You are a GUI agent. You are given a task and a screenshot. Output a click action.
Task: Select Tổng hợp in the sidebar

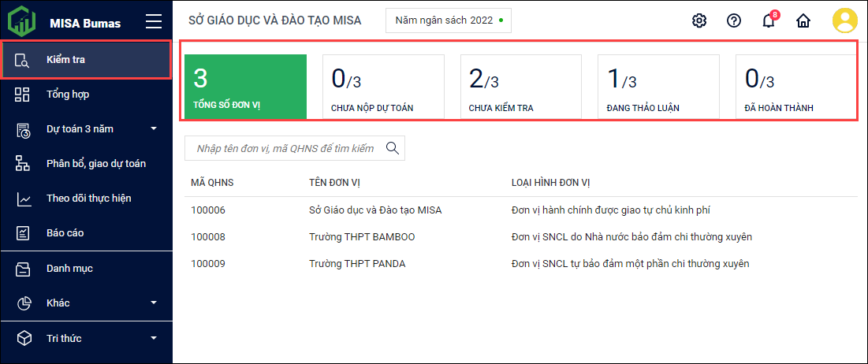point(67,95)
